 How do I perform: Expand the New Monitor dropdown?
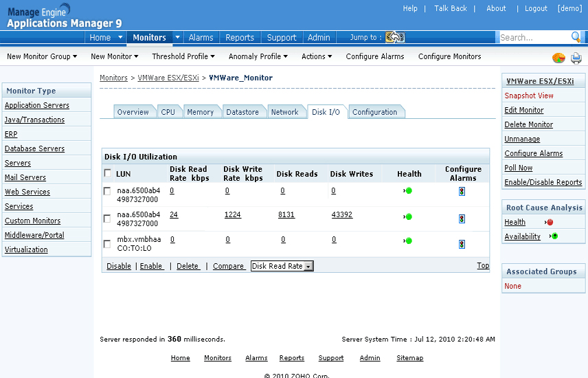click(x=115, y=56)
